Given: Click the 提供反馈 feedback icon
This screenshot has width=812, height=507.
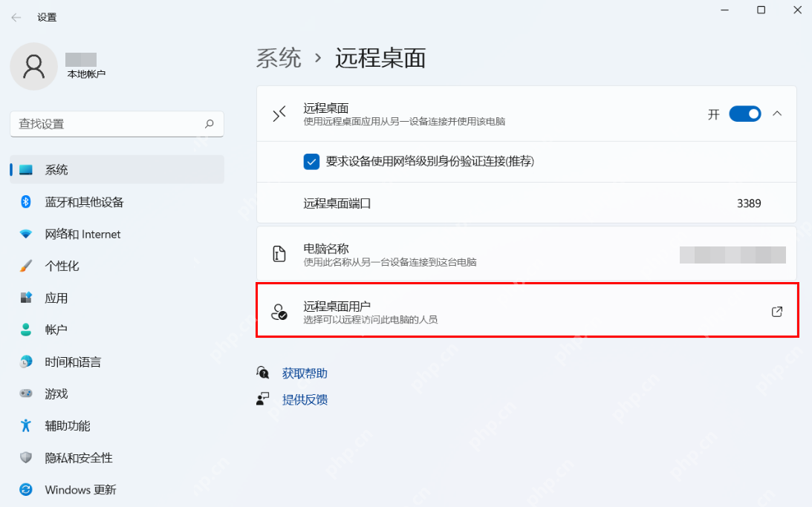Looking at the screenshot, I should coord(262,399).
